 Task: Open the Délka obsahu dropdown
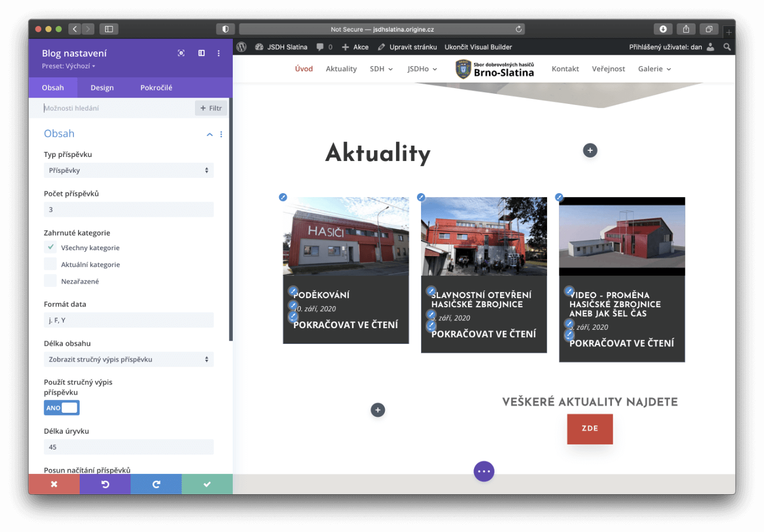click(x=129, y=359)
